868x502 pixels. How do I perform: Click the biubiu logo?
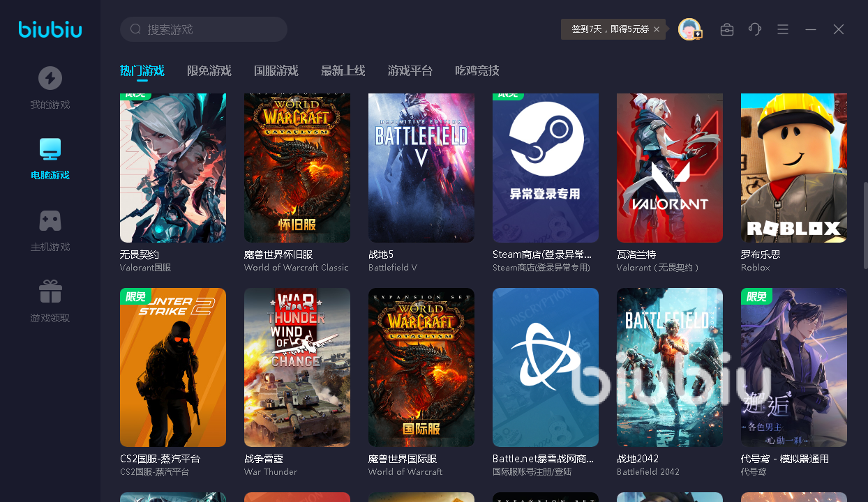tap(50, 29)
